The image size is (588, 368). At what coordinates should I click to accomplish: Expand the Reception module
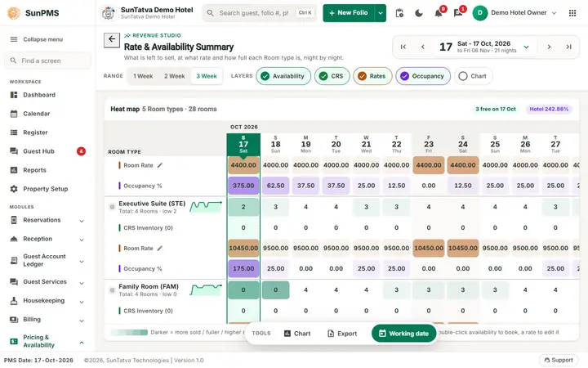82,240
